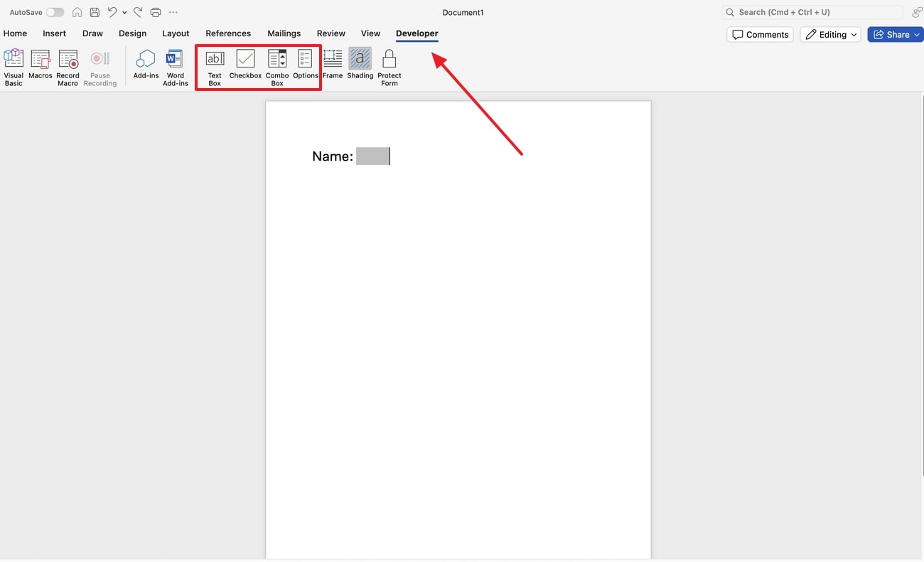924x562 pixels.
Task: Switch to the Review tab
Action: tap(331, 33)
